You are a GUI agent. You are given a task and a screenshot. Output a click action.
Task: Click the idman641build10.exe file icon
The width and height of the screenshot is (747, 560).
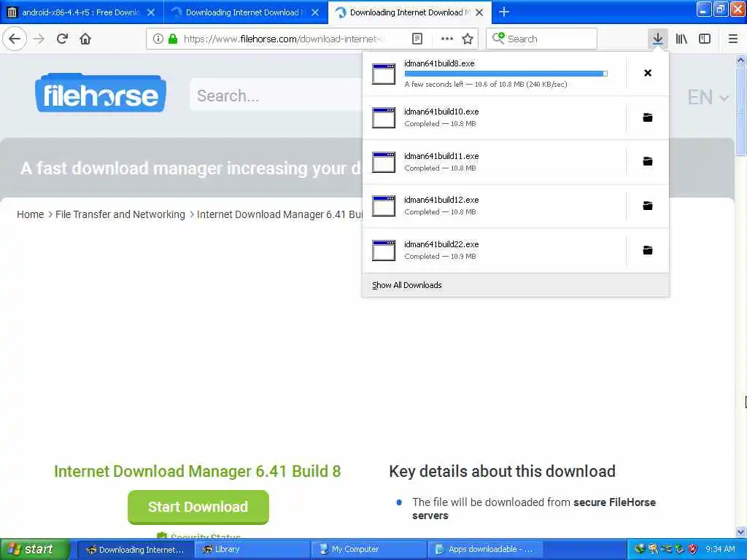point(384,117)
